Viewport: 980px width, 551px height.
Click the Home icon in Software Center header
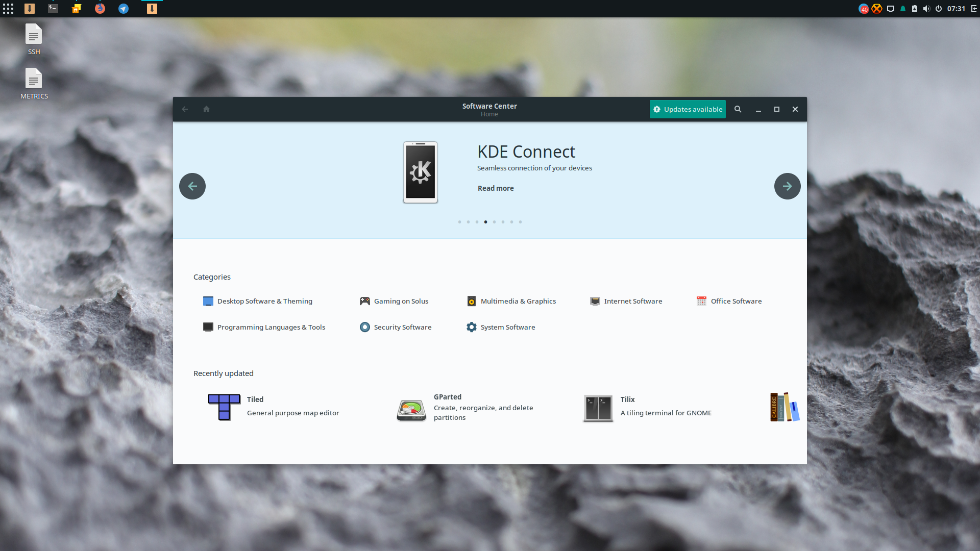click(206, 109)
